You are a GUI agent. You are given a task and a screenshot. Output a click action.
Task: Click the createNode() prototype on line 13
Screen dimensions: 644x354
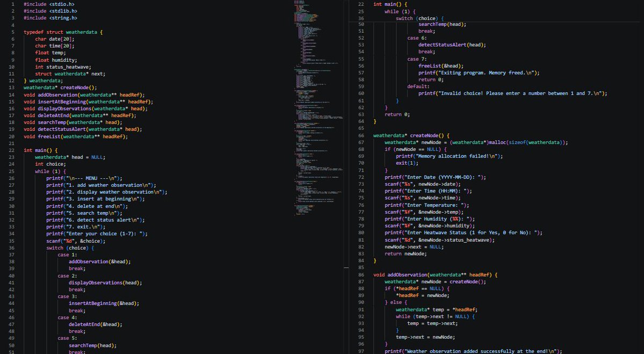[60, 88]
